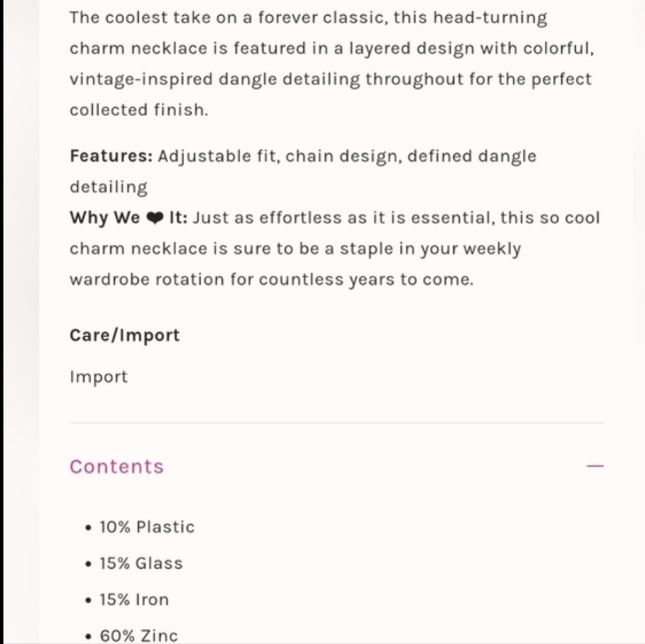645x644 pixels.
Task: Click the pink Contents heading
Action: pos(117,466)
